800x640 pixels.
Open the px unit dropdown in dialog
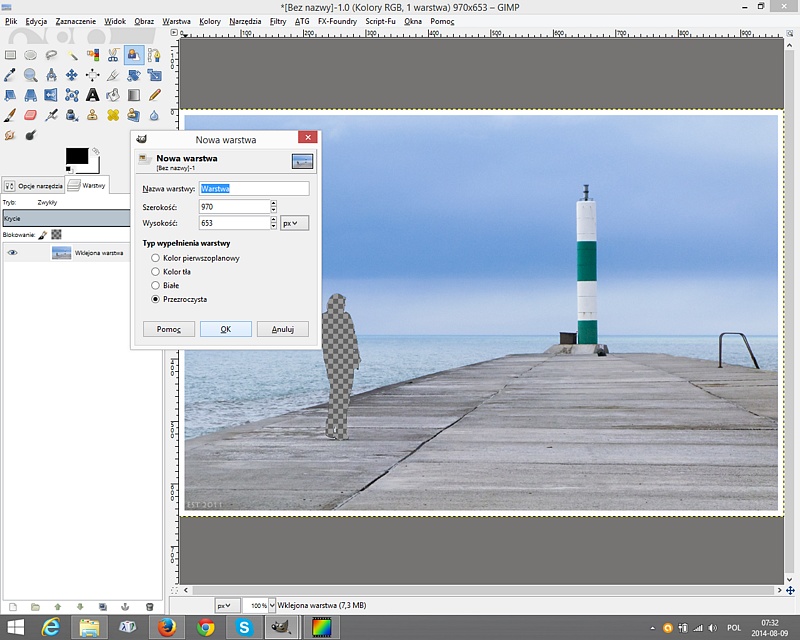[x=294, y=223]
